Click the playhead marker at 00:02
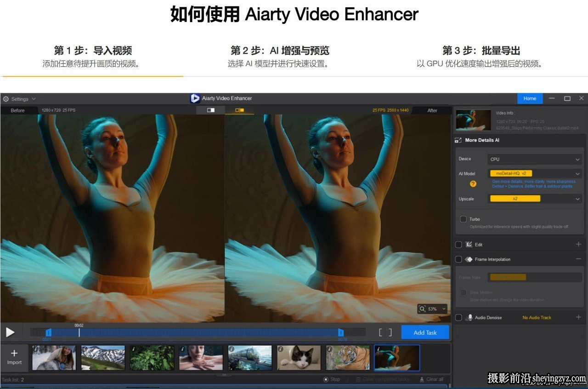 [79, 332]
